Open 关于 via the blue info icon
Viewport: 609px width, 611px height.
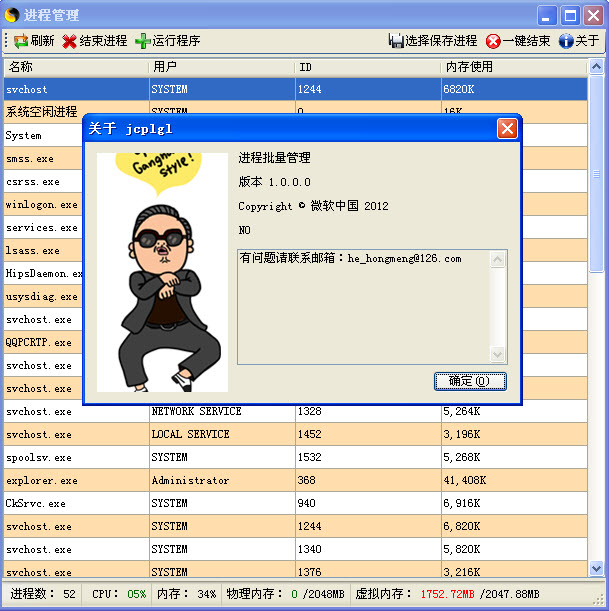[x=566, y=41]
